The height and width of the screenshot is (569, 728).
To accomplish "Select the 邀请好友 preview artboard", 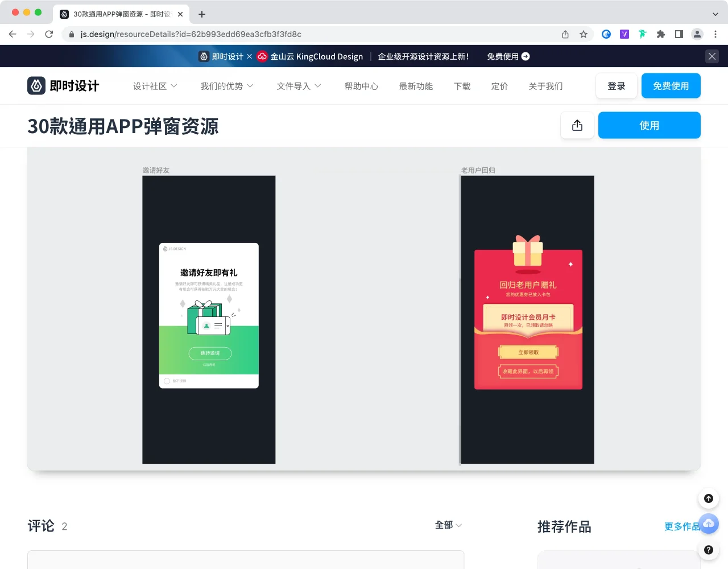I will point(209,320).
